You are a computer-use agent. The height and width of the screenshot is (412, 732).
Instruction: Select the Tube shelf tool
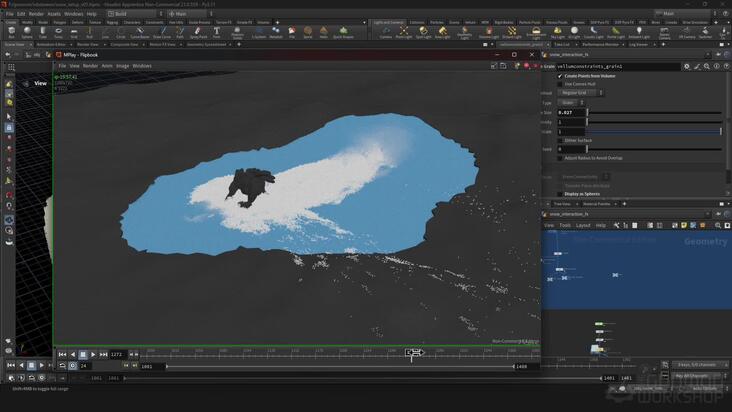point(42,32)
